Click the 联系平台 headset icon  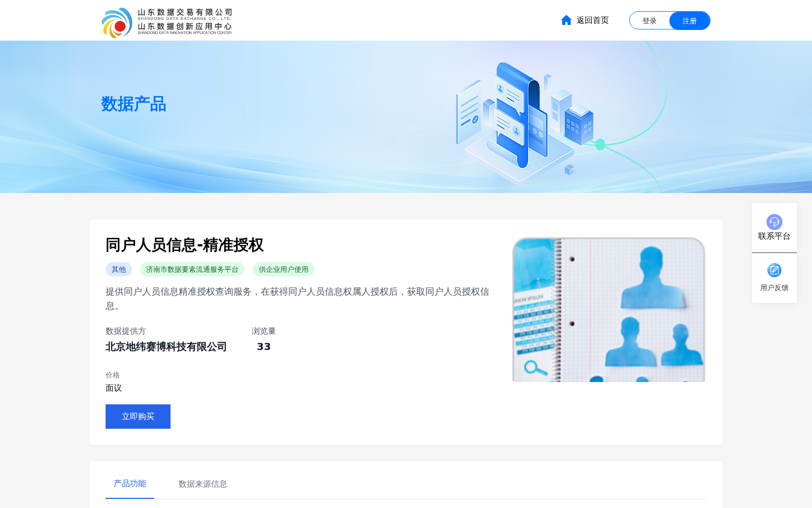click(x=774, y=222)
